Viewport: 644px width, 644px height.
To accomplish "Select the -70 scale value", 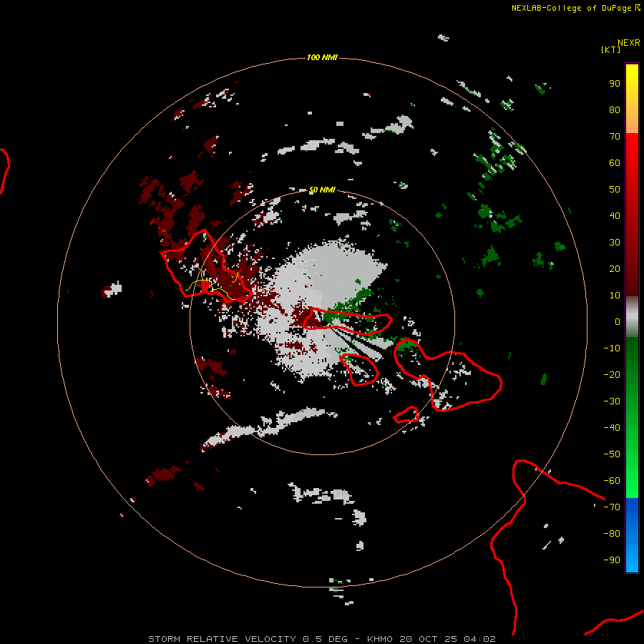I will (x=612, y=507).
